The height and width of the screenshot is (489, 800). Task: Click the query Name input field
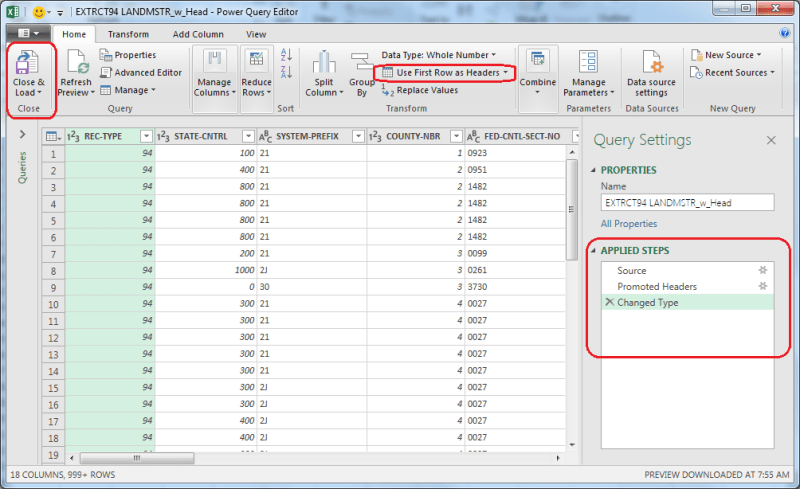[687, 203]
